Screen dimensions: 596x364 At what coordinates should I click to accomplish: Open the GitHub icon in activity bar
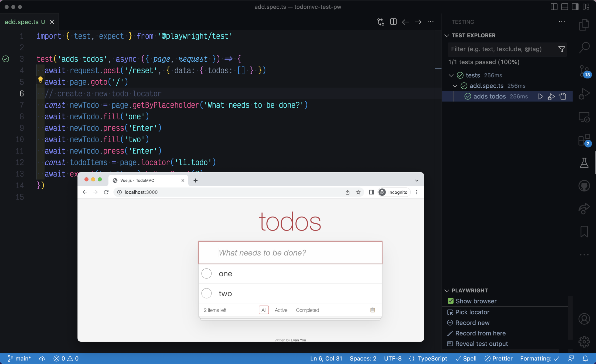(x=584, y=186)
